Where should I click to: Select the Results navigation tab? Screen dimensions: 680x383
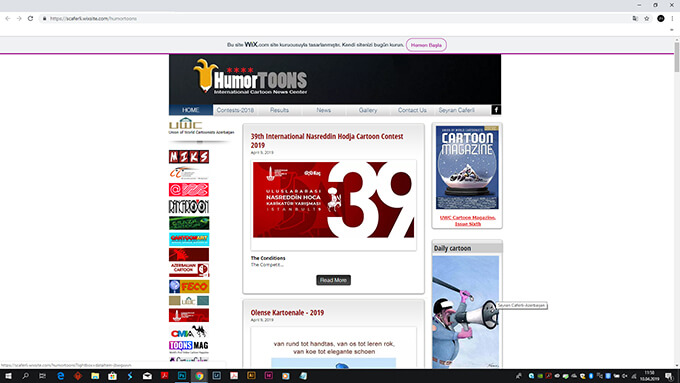(x=279, y=110)
